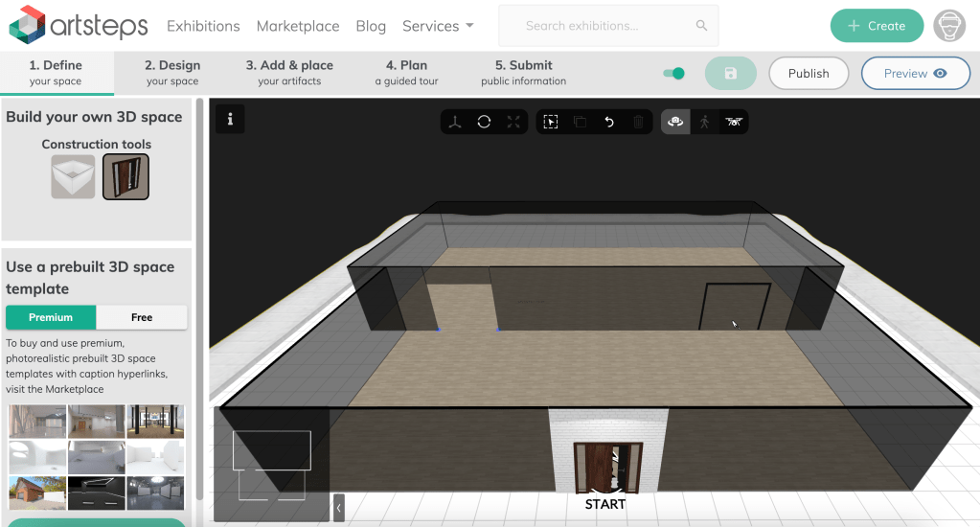Click the Publish button
The width and height of the screenshot is (980, 527).
coord(809,74)
